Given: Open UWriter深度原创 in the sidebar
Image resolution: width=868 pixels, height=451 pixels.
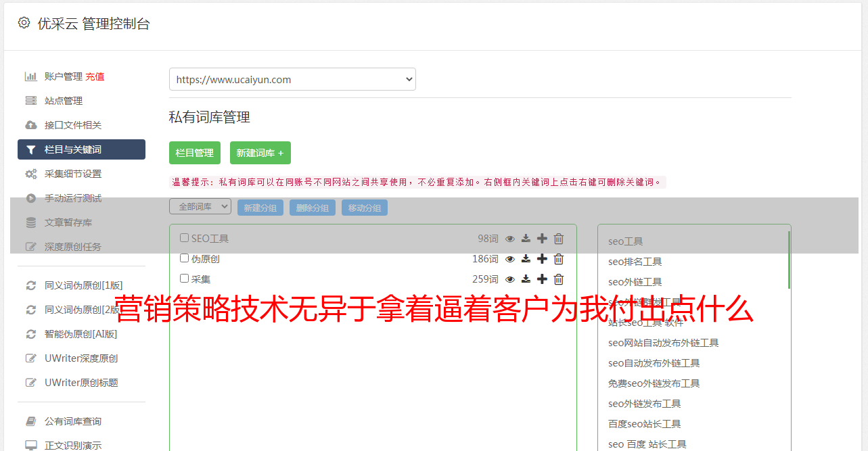Looking at the screenshot, I should (81, 358).
